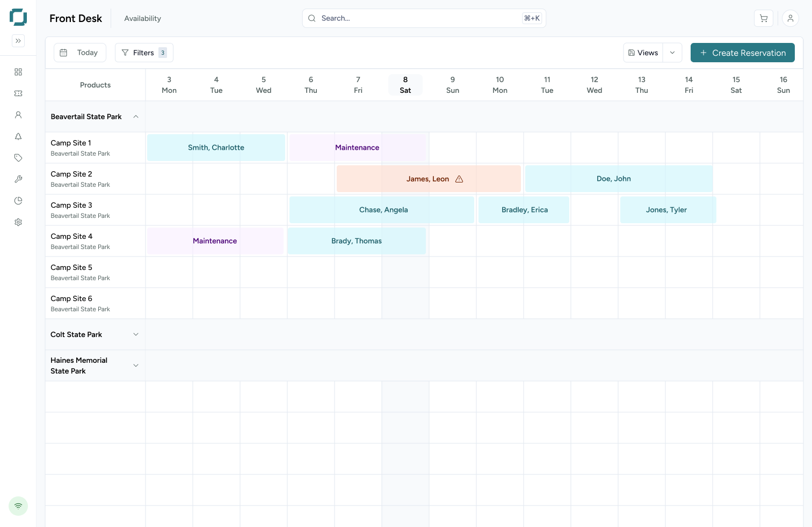Select the 7 Fri date header
The height and width of the screenshot is (527, 812).
[x=358, y=85]
